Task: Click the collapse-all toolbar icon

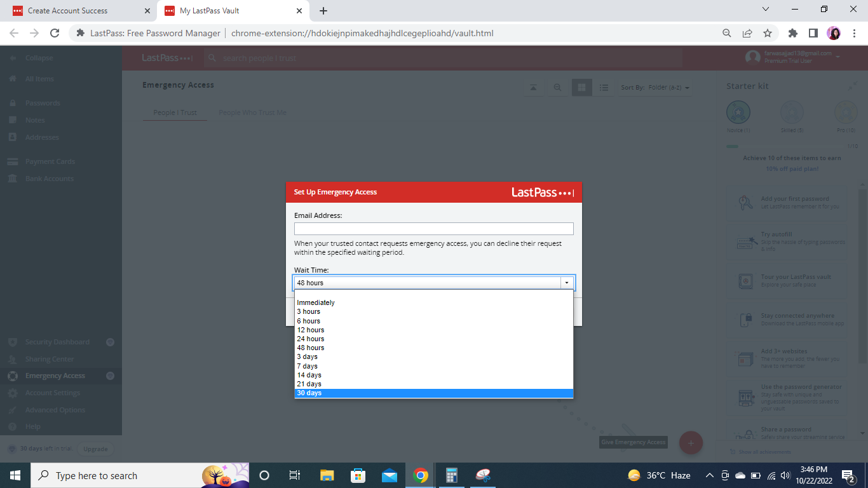Action: pyautogui.click(x=533, y=88)
